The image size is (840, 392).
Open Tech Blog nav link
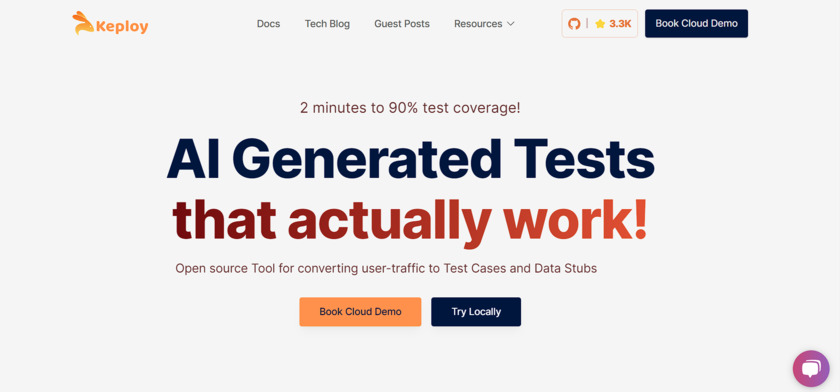pyautogui.click(x=327, y=24)
